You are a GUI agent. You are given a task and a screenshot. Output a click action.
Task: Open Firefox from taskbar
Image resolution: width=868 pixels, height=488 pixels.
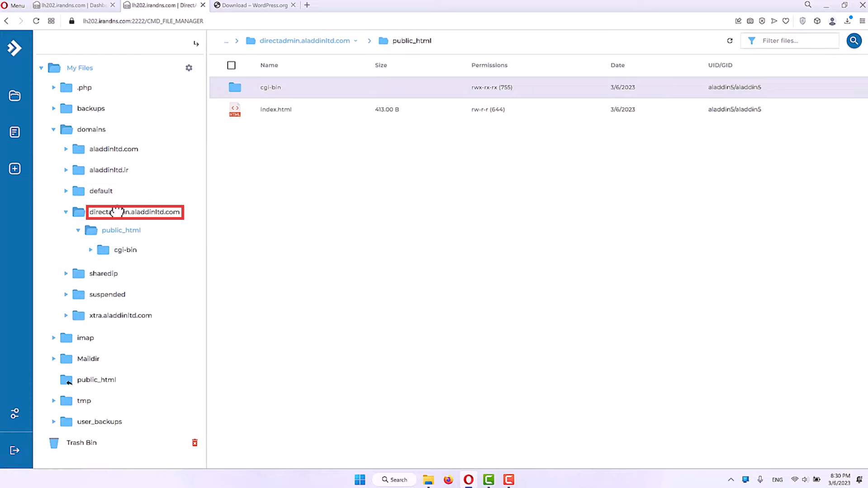tap(448, 479)
